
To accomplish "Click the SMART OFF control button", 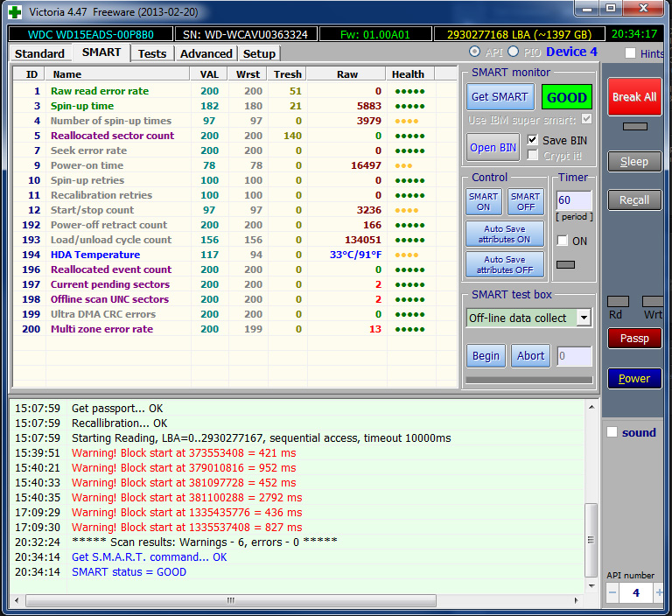I will pos(525,202).
